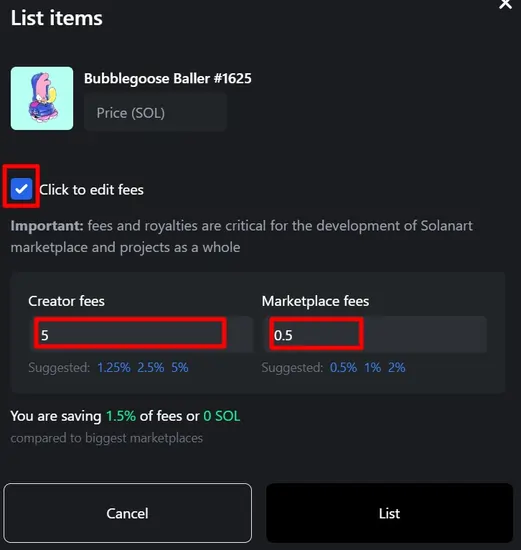Screen dimensions: 521x550
Task: Focus the Price (SOL) input field
Action: click(x=155, y=113)
